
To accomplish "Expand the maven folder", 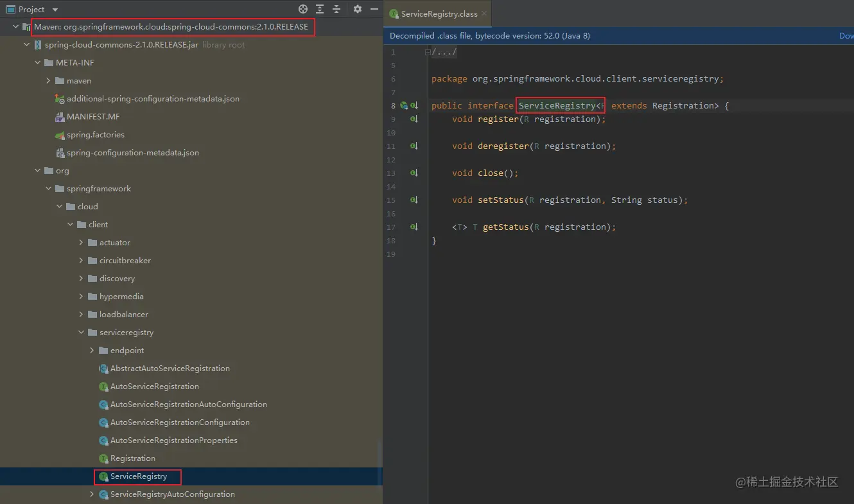I will click(48, 81).
